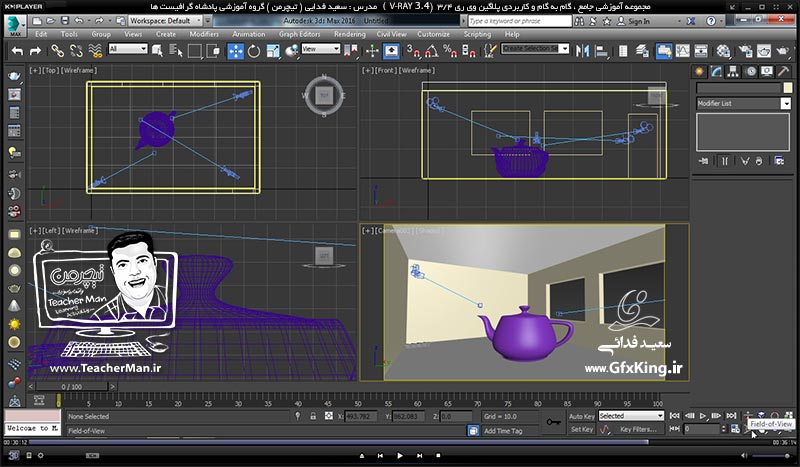
Task: Click the Render Production teapot icon
Action: (x=783, y=51)
